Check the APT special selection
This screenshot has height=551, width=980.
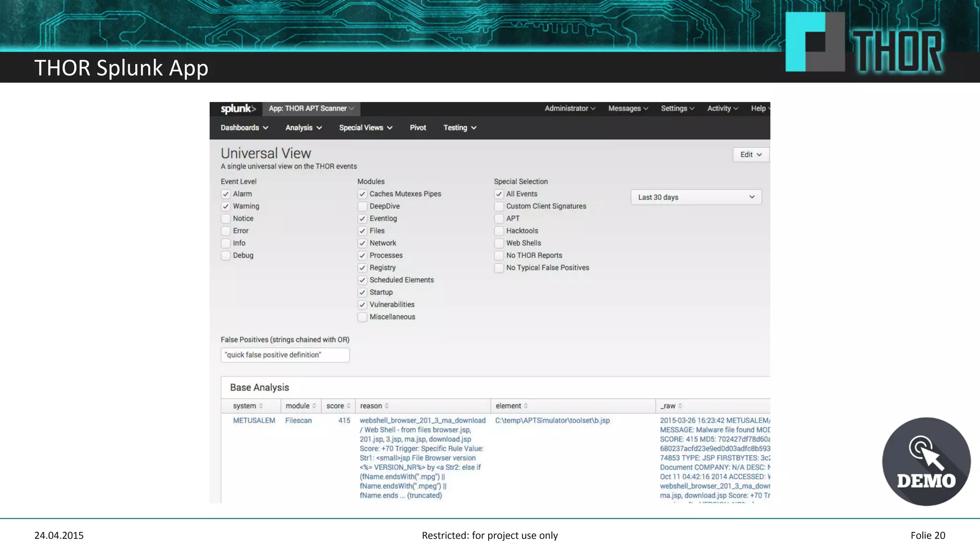[x=499, y=219]
